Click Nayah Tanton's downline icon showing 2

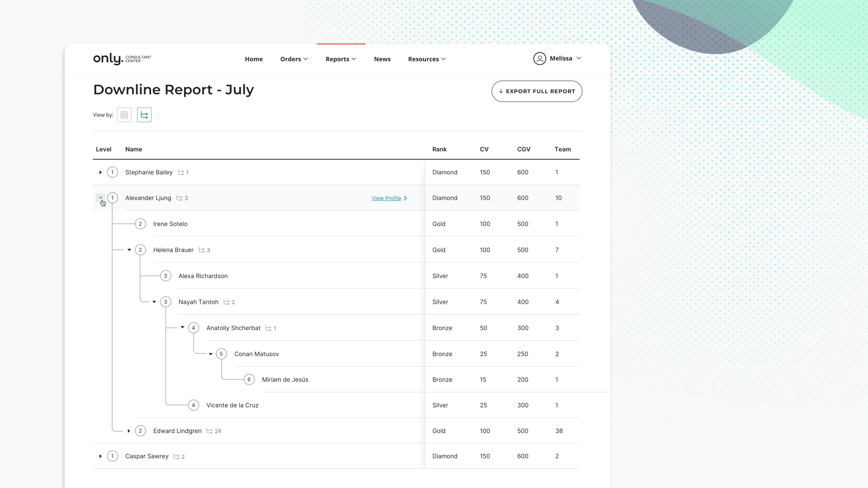[x=226, y=302]
